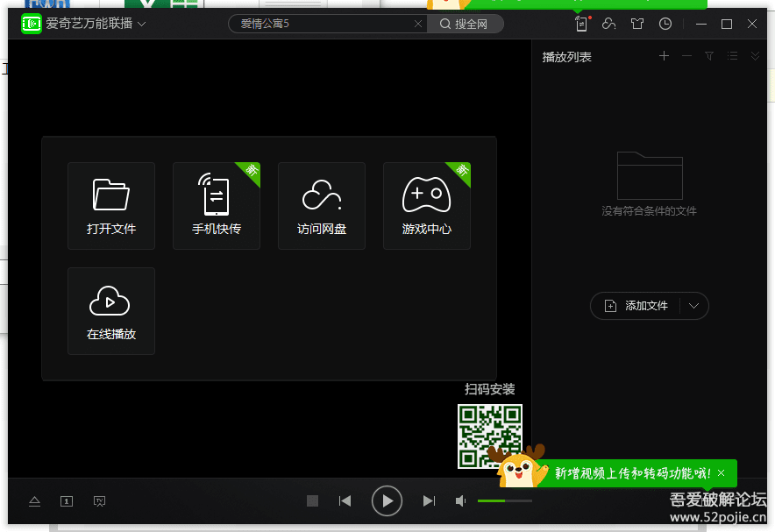Viewport: 775px width, 532px height.
Task: Click the 新增视频上传和转码功能哦 banner
Action: pos(633,473)
